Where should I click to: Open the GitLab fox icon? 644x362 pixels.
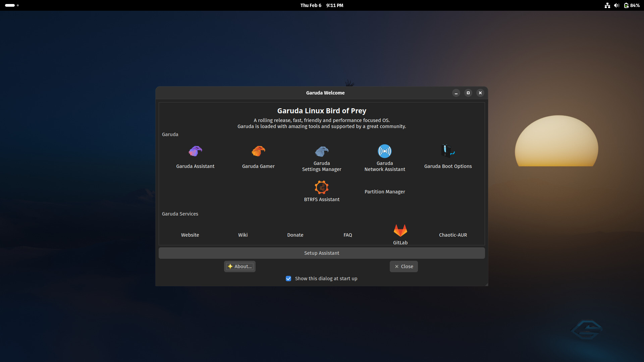tap(400, 231)
